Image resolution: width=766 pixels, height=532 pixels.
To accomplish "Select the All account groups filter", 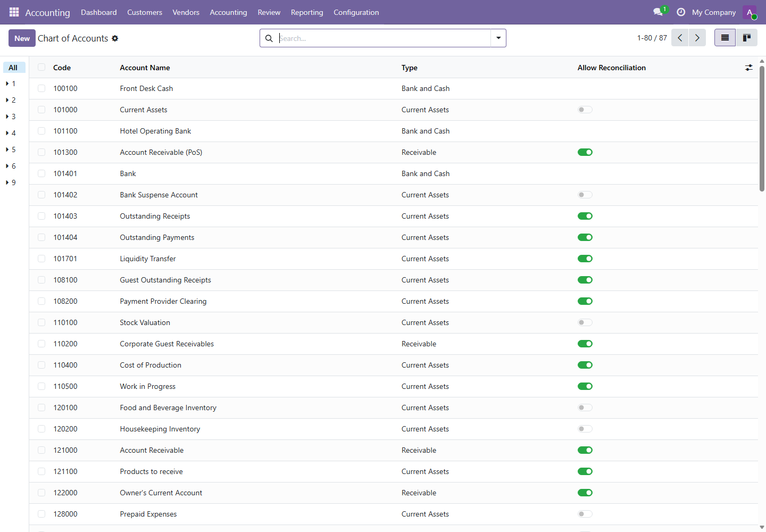I will pyautogui.click(x=14, y=68).
